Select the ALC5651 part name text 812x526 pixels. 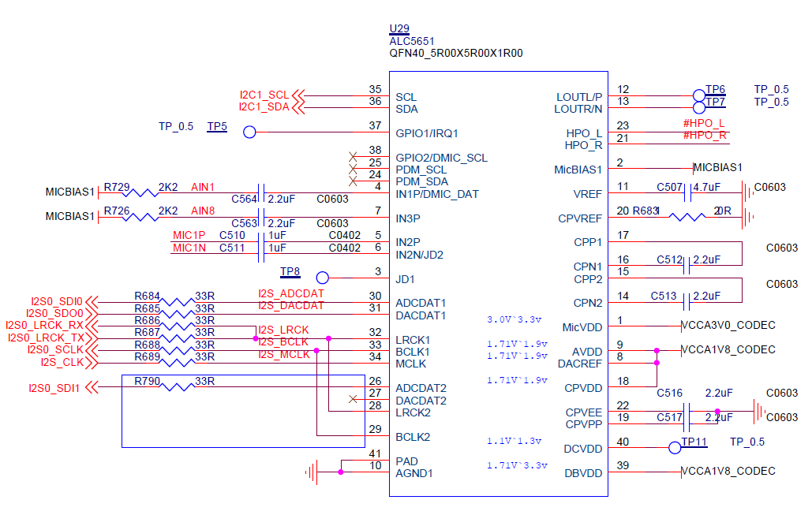coord(412,42)
